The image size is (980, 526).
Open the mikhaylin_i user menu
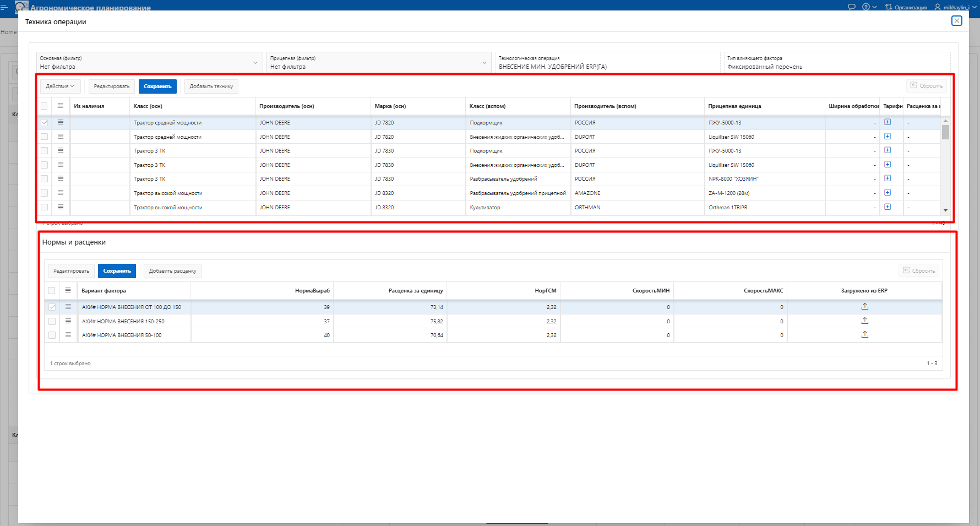(955, 7)
